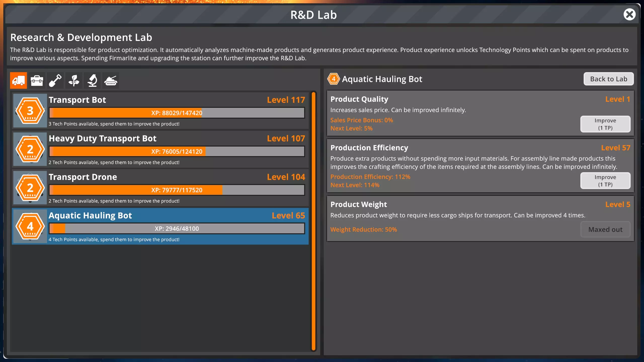Click the Aquatic Hauling Bot XP bar
644x362 pixels.
click(177, 229)
